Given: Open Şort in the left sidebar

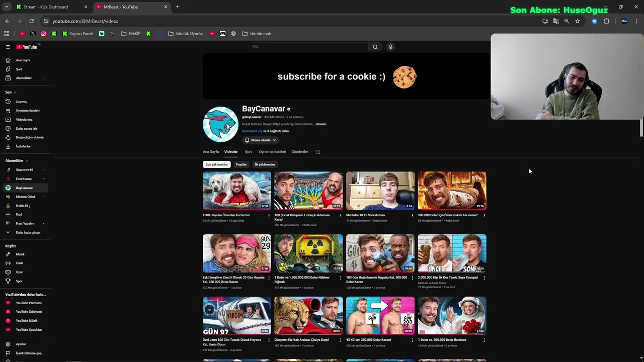Looking at the screenshot, I should [25, 69].
